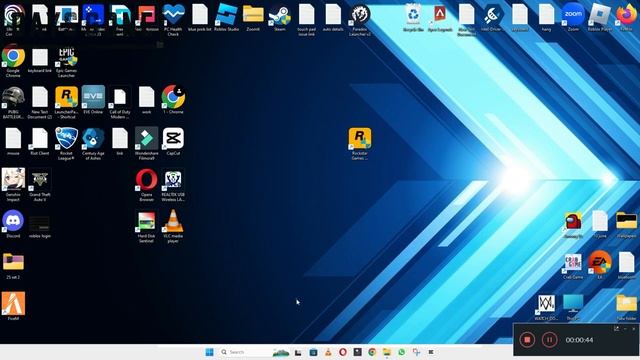Open Discord desktop shortcut

(13, 221)
